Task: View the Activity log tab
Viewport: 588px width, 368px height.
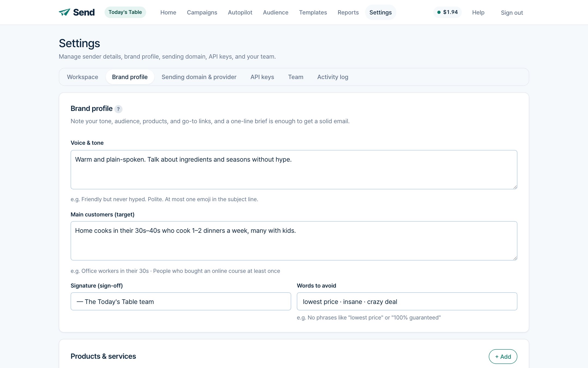Action: tap(333, 77)
